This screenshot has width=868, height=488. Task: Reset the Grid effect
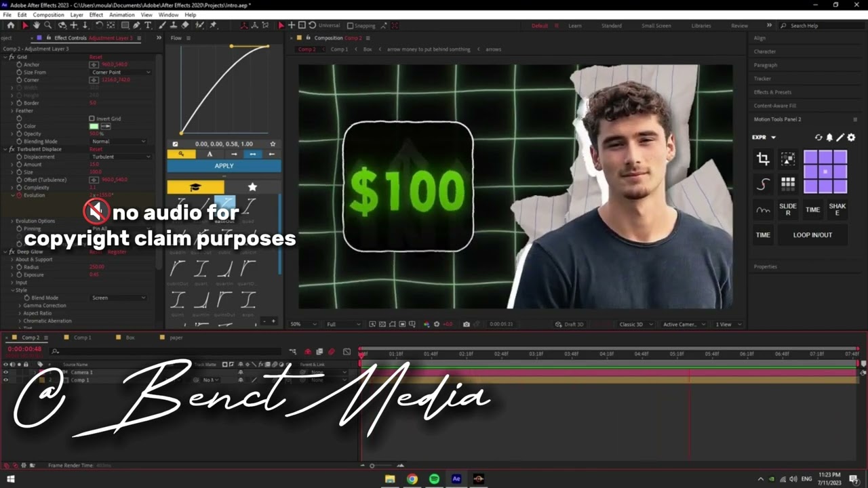[96, 57]
